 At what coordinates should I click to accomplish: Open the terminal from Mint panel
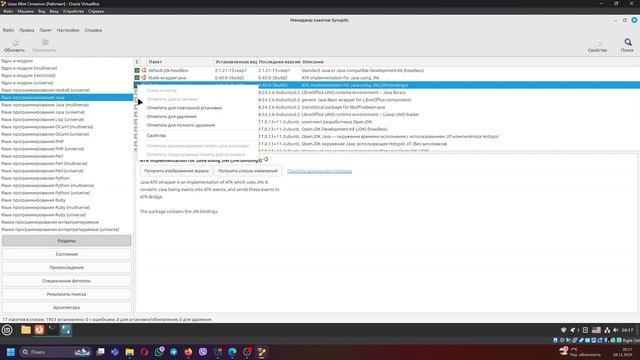point(52,330)
